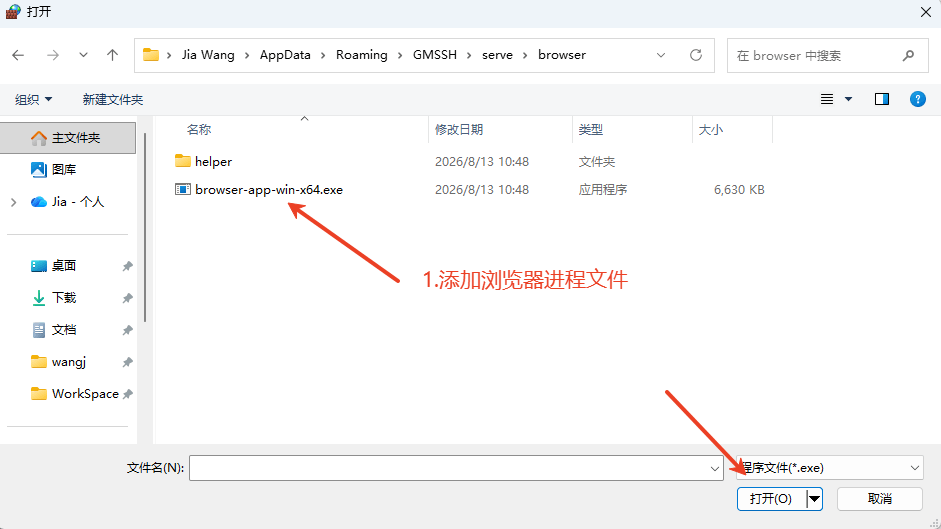The height and width of the screenshot is (529, 941).
Task: Click the sidebar vertical scrollbar
Action: click(x=145, y=227)
